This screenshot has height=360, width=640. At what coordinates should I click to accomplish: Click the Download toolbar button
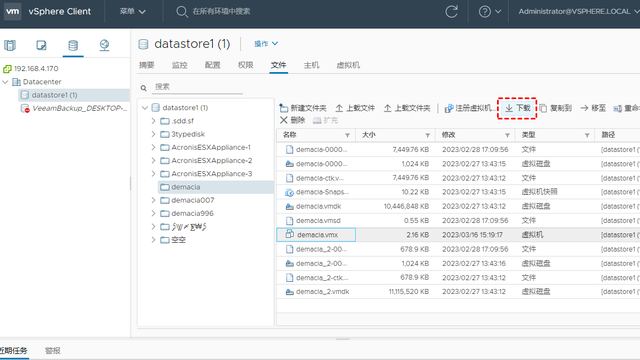coord(518,108)
